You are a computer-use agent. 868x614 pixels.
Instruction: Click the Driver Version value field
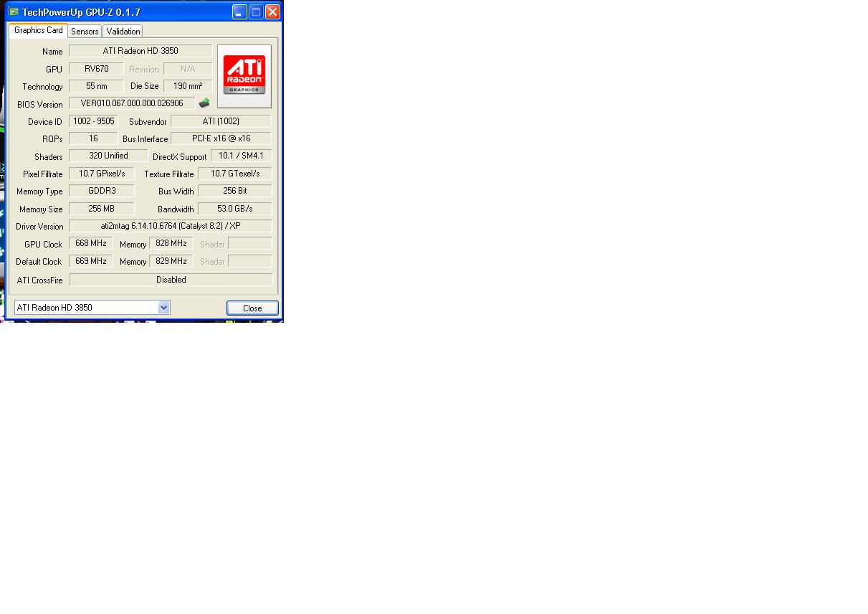pyautogui.click(x=171, y=226)
